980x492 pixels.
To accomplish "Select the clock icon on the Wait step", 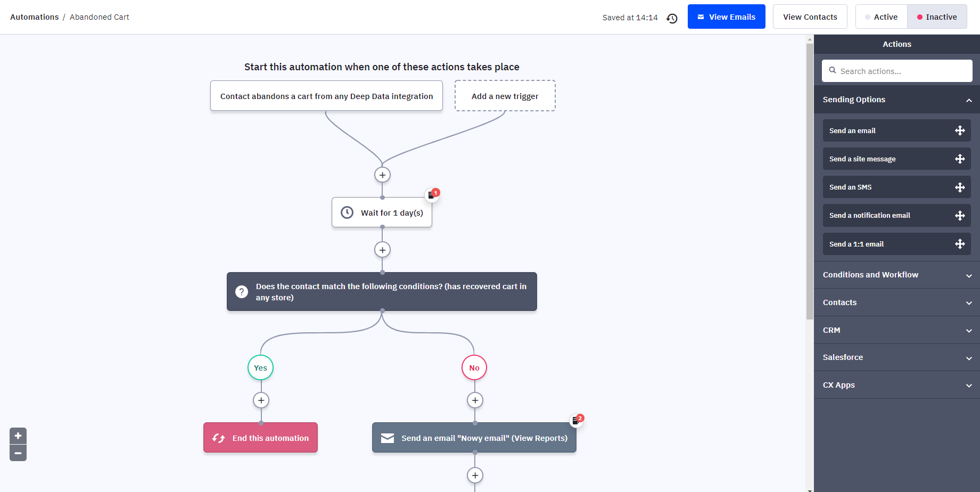I will point(348,212).
